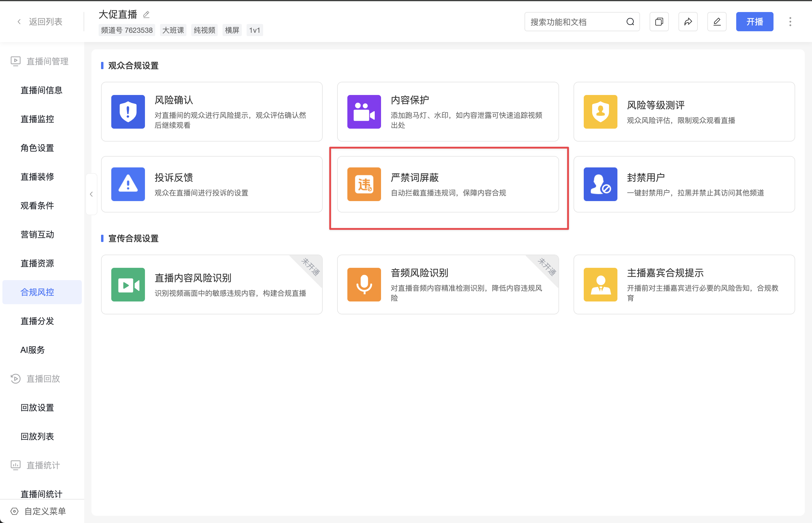The width and height of the screenshot is (812, 523).
Task: Click the 投诉反馈 warning triangle icon
Action: (128, 184)
